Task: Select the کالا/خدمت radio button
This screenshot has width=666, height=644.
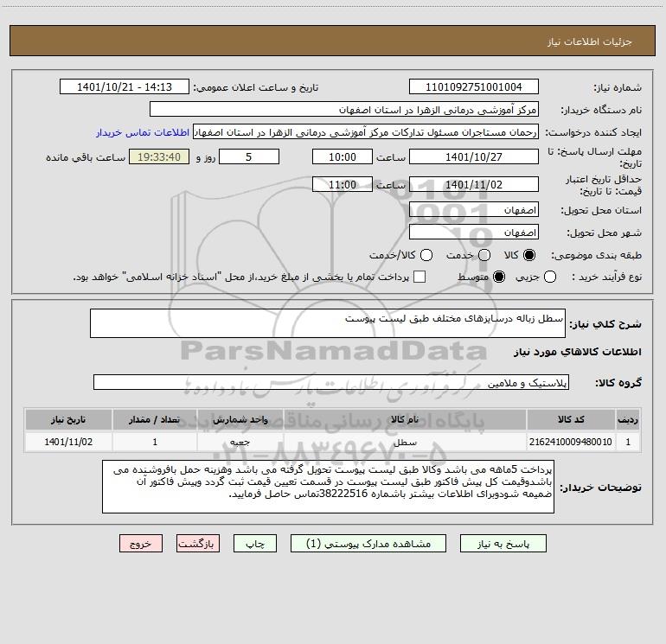Action: (x=426, y=255)
